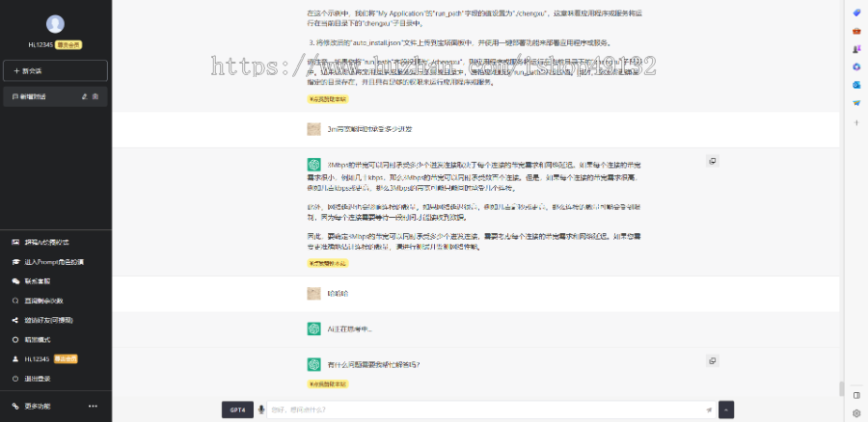The image size is (868, 422).
Task: Click the AI正在思考中... status text
Action: click(350, 330)
